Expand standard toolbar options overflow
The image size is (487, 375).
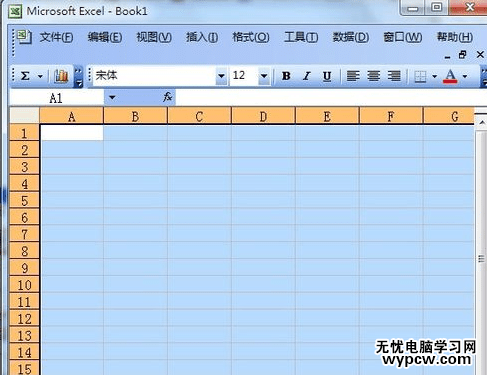[x=78, y=77]
